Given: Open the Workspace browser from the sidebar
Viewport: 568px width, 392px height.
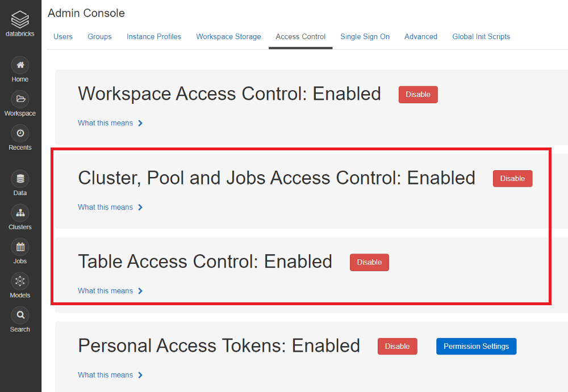Looking at the screenshot, I should click(x=20, y=99).
